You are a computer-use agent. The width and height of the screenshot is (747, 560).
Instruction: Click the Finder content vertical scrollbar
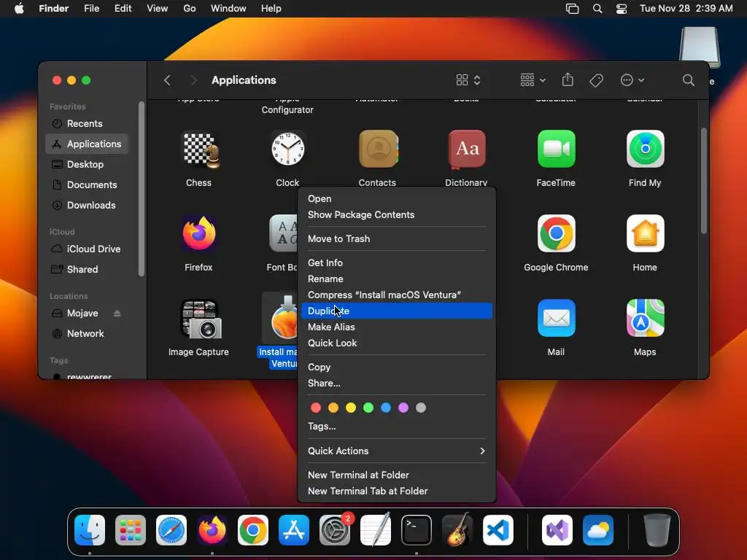pyautogui.click(x=704, y=181)
